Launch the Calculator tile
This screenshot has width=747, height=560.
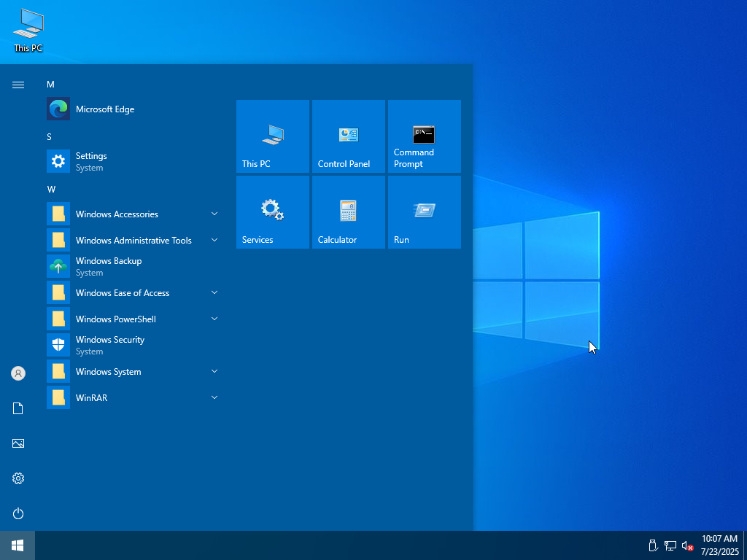tap(348, 212)
